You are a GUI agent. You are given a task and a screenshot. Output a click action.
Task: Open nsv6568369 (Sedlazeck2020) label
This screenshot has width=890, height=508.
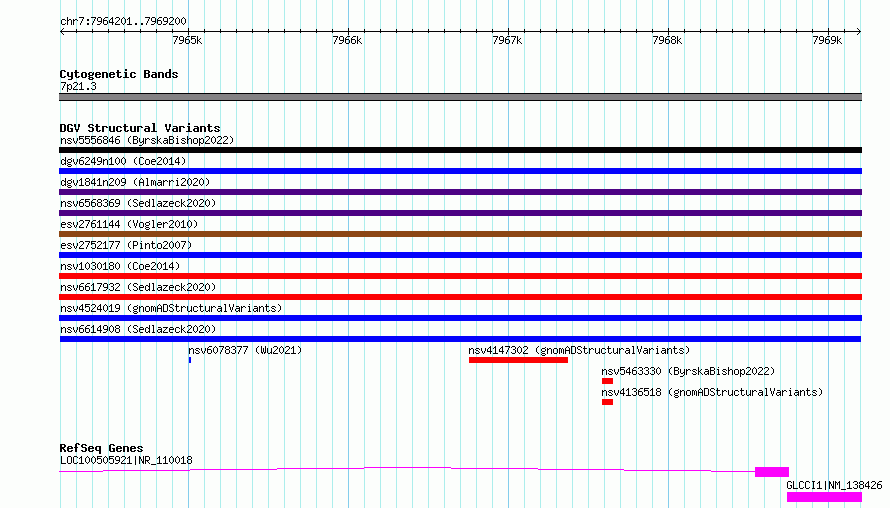[x=138, y=203]
